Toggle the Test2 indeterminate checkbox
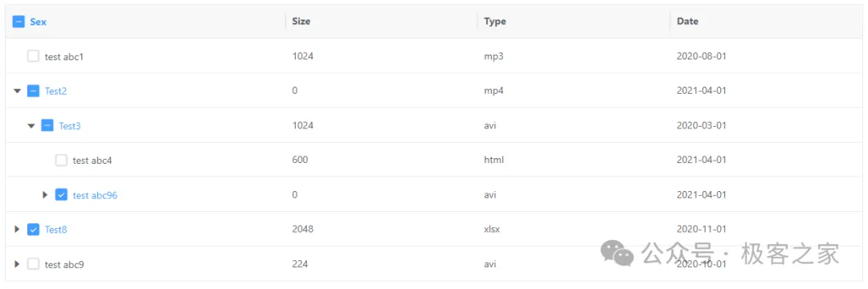Screen dimensions: 868x289 tap(33, 91)
